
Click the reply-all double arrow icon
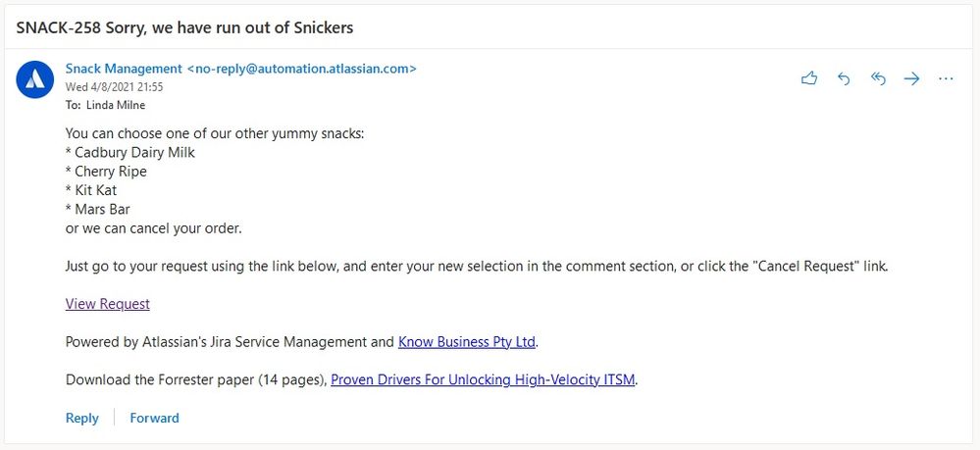coord(878,78)
